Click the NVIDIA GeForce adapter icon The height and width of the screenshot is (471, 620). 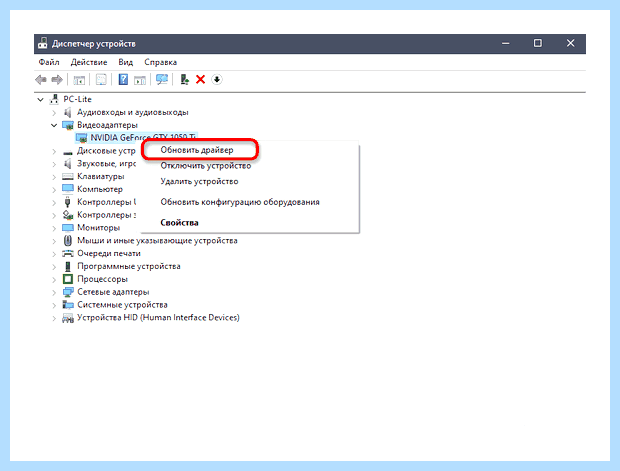tap(81, 138)
